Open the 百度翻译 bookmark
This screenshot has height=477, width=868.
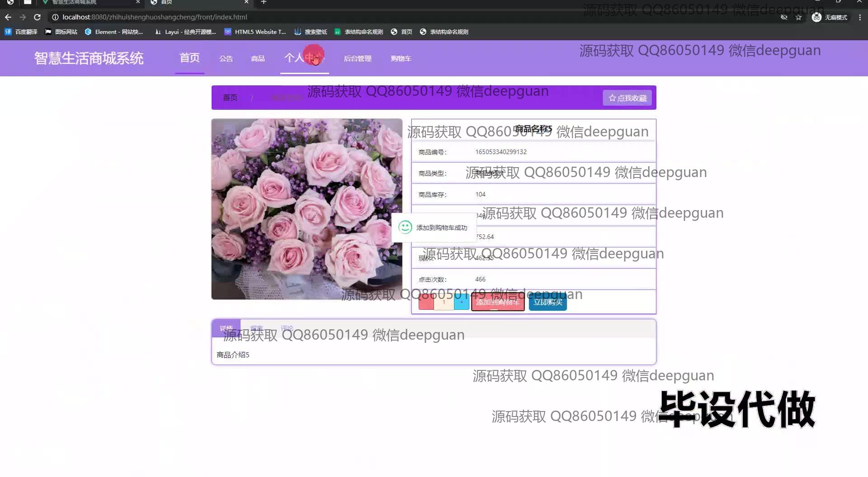tap(21, 32)
